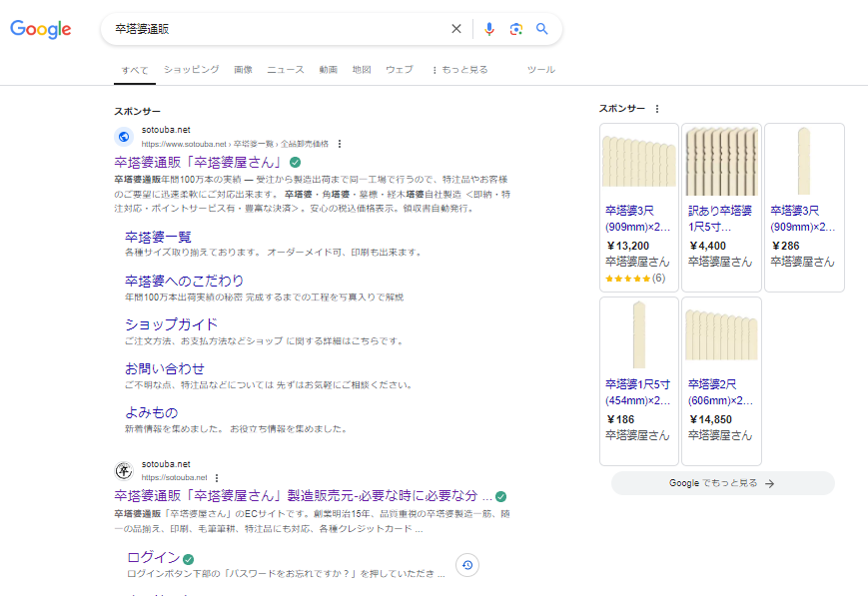Open the ショップガイド sitelink
868x596 pixels.
(171, 324)
